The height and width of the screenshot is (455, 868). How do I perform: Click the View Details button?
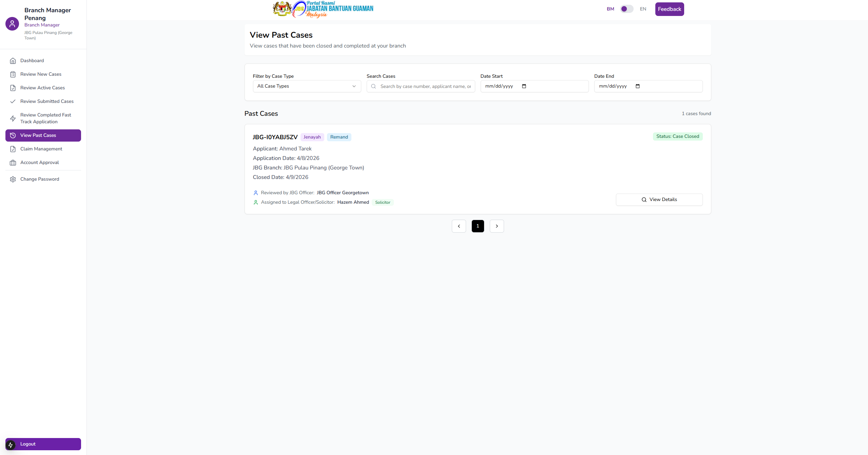coord(659,200)
